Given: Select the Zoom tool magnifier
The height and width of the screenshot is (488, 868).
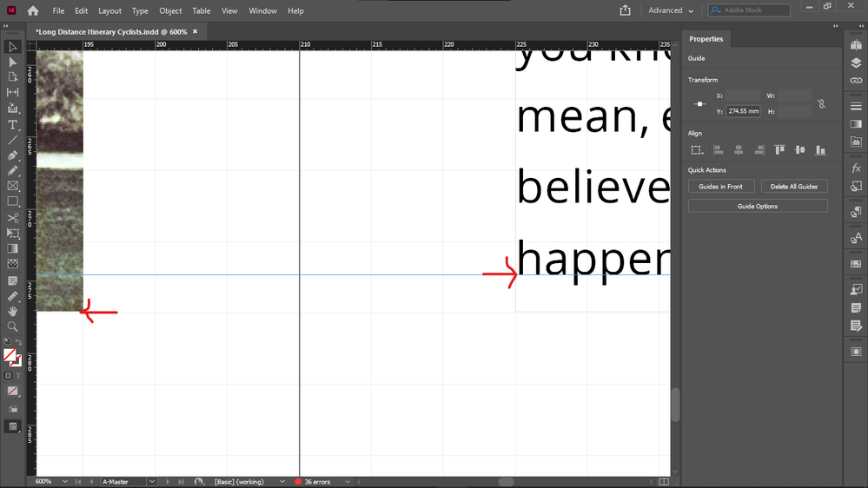Looking at the screenshot, I should pos(13,326).
